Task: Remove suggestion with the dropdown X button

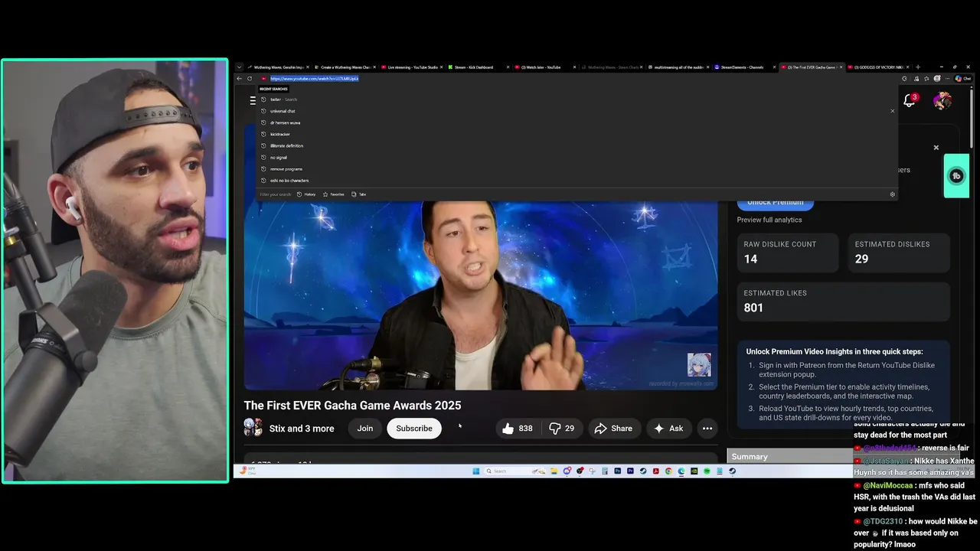Action: point(892,111)
